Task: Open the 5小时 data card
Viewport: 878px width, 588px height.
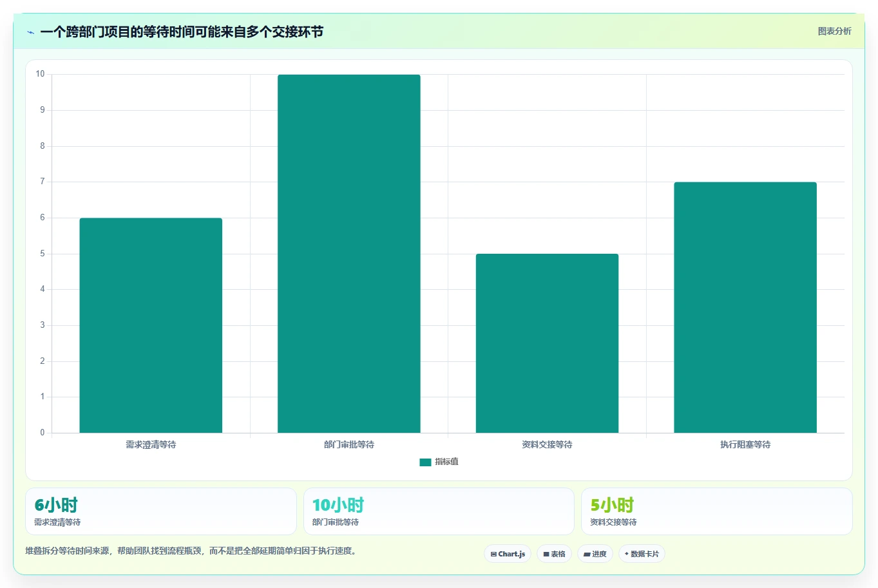Action: [716, 511]
